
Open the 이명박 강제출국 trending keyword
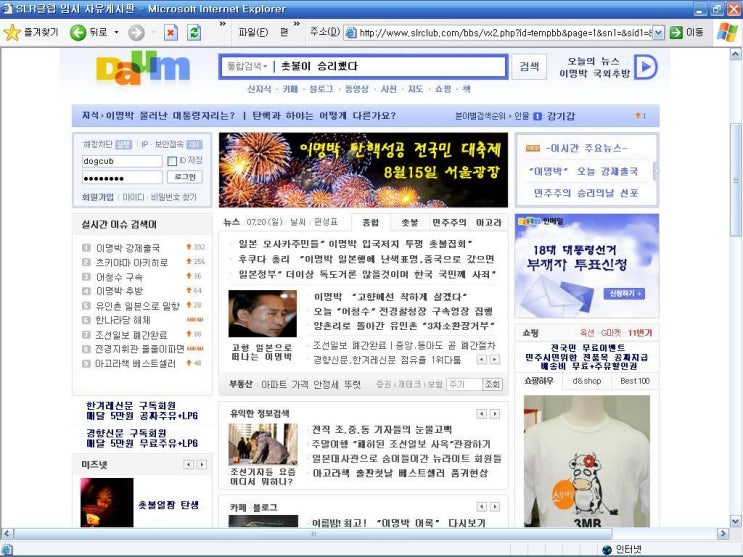click(x=128, y=248)
